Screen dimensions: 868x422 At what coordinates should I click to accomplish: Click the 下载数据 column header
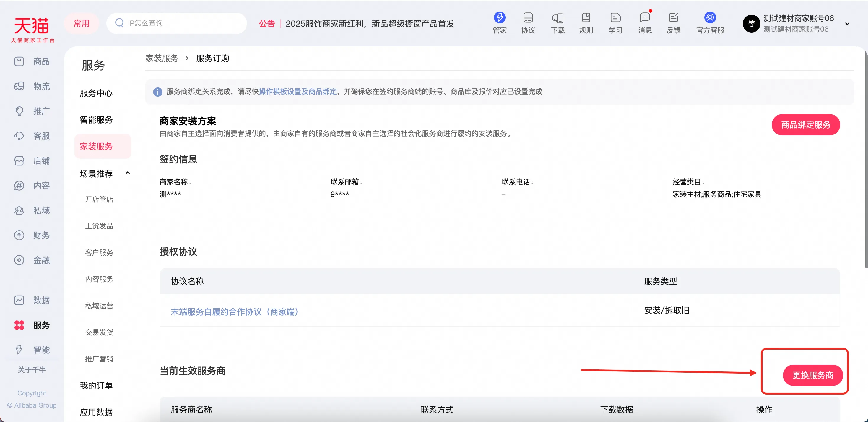[616, 410]
